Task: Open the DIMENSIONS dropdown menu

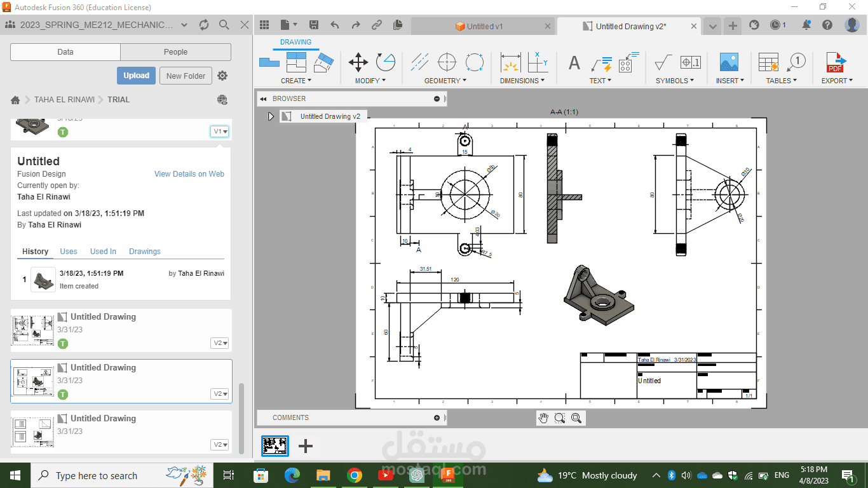Action: [522, 81]
